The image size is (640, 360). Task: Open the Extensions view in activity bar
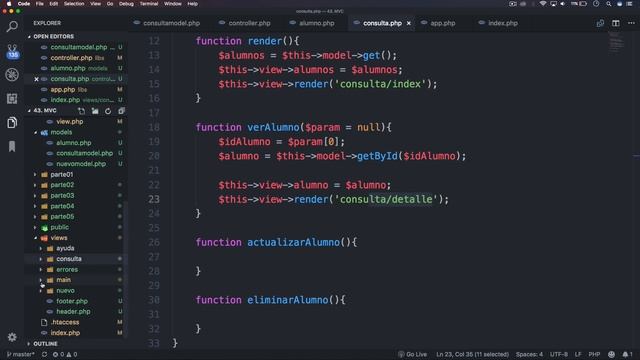coord(12,98)
